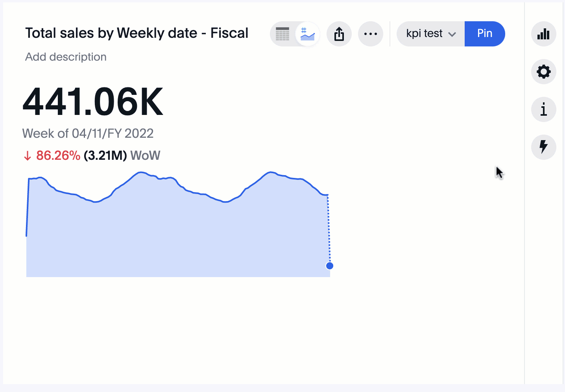Open the chart type bar icon
This screenshot has height=392, width=565.
(543, 34)
